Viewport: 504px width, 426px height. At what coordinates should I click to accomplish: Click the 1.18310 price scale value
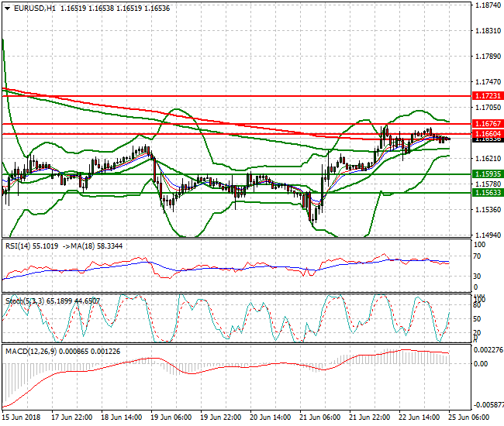[x=488, y=30]
